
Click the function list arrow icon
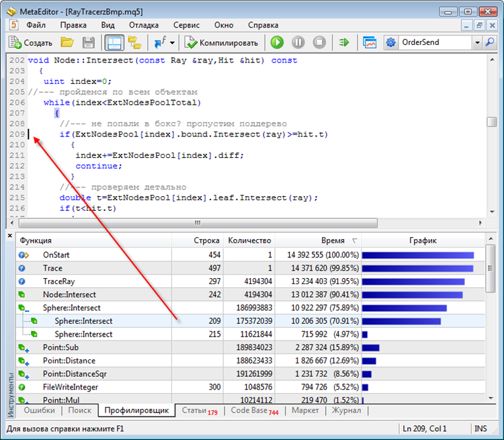pyautogui.click(x=160, y=42)
